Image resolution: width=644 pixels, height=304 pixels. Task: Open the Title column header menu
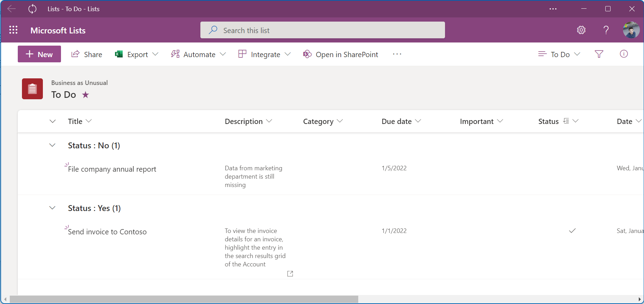tap(80, 121)
